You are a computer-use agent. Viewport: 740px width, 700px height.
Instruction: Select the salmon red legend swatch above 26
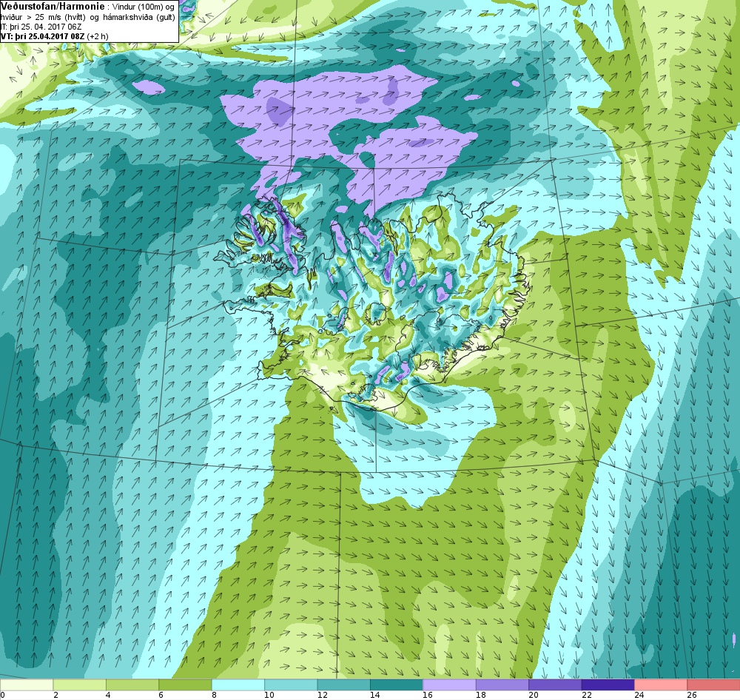[714, 684]
